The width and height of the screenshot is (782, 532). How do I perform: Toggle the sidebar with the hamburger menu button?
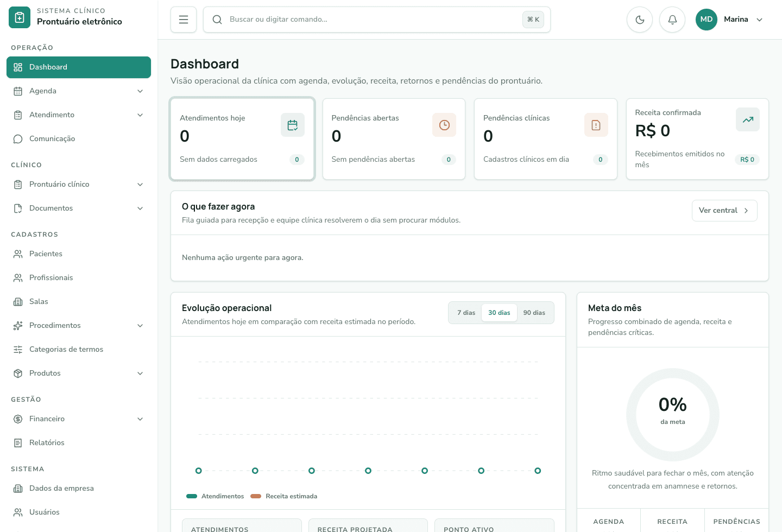(184, 20)
